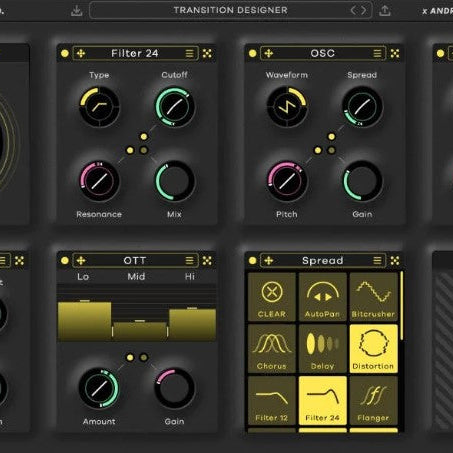453x453 pixels.
Task: Select the CLEAR effect tile
Action: [272, 297]
